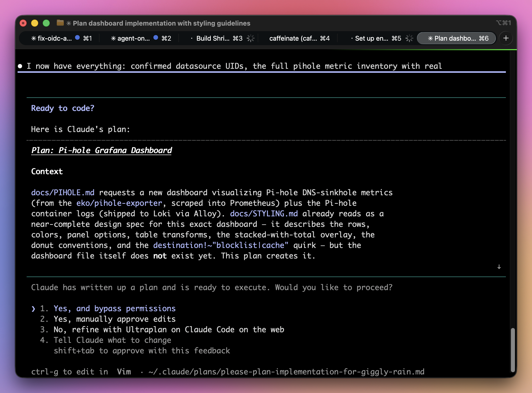The width and height of the screenshot is (532, 393).
Task: Minimize the terminal with yellow button
Action: click(x=35, y=23)
